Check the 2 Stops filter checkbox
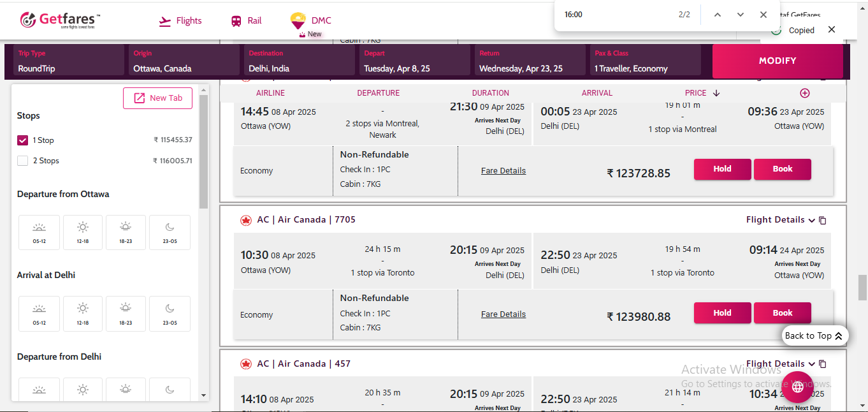The height and width of the screenshot is (412, 868). 23,161
